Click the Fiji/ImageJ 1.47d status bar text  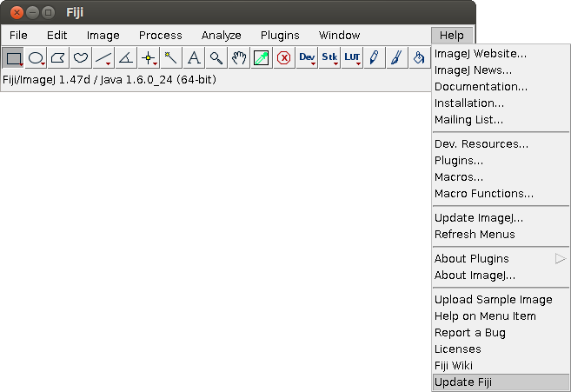110,80
